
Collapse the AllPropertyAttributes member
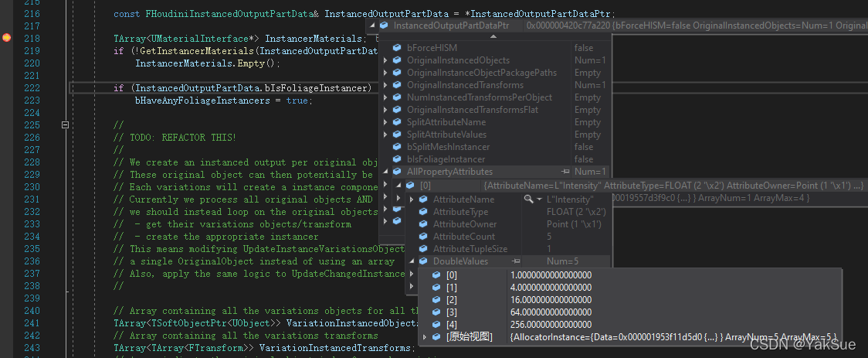point(386,172)
